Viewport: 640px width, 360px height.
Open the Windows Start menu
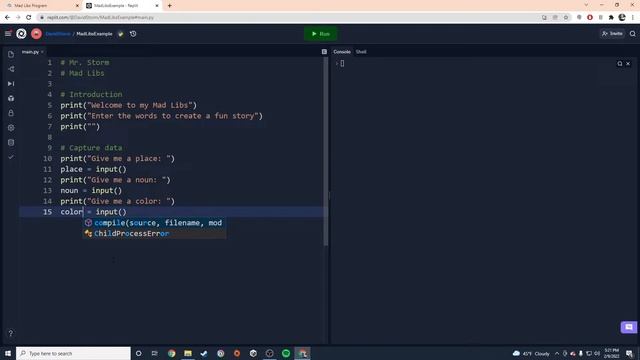pyautogui.click(x=8, y=353)
